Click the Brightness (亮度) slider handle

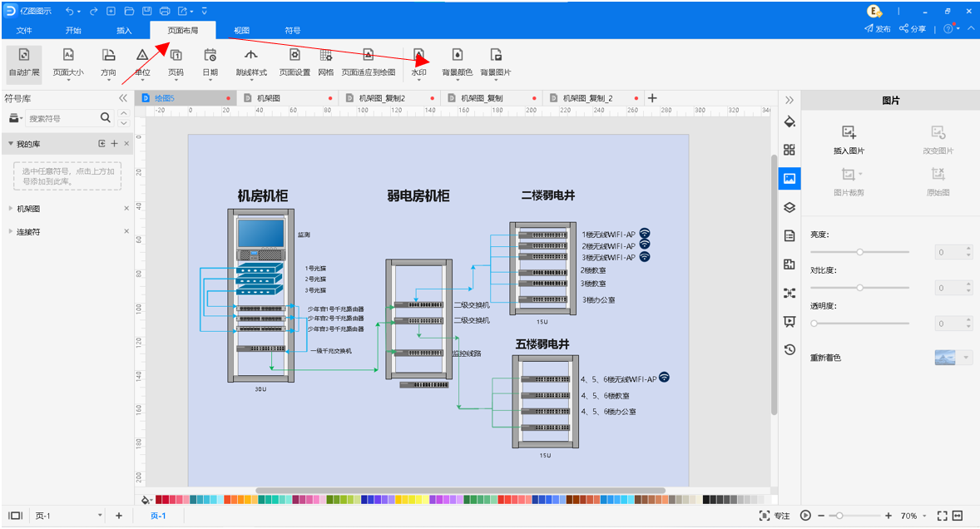click(x=860, y=251)
